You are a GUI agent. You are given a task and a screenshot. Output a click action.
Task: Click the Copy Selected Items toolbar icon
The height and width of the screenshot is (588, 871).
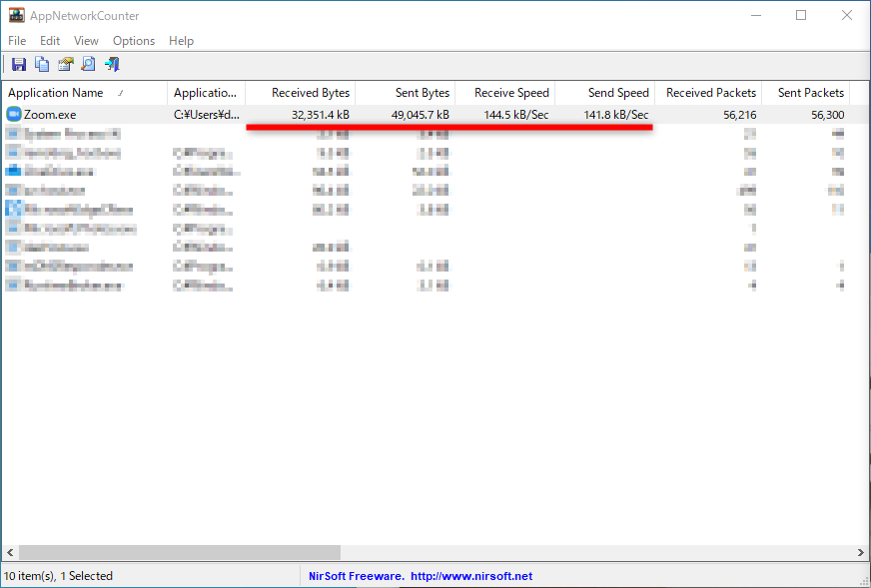42,65
